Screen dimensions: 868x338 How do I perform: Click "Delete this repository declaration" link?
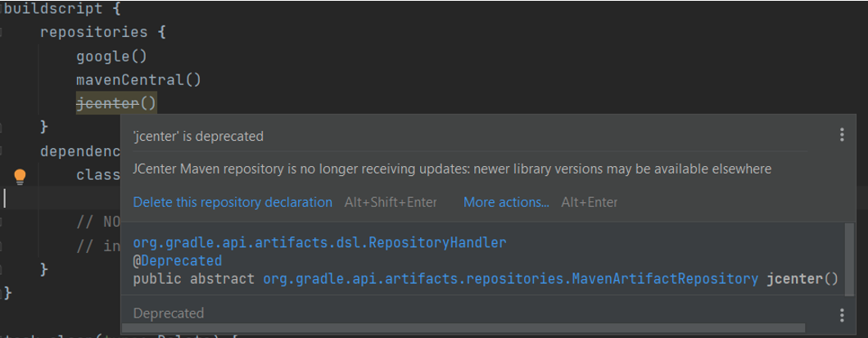click(x=233, y=202)
